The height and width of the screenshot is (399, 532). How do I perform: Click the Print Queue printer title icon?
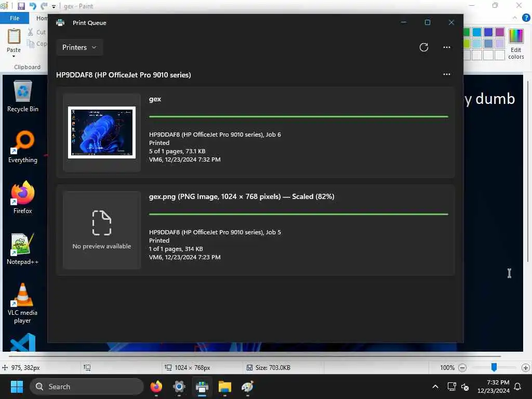point(60,23)
